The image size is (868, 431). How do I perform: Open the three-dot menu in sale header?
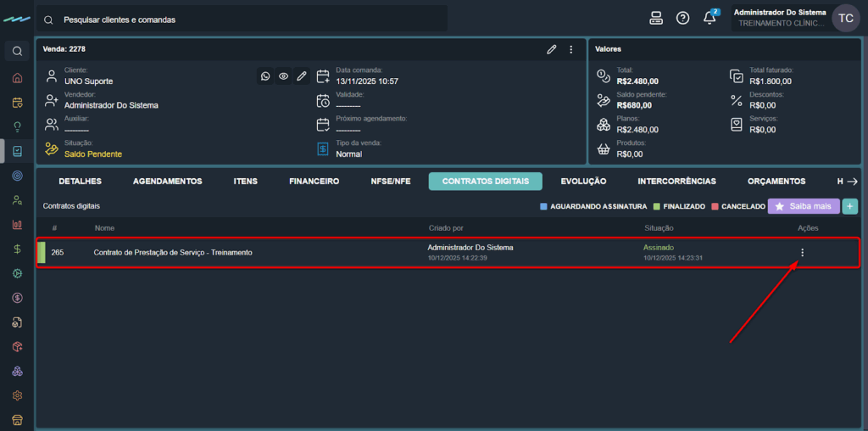pos(571,49)
